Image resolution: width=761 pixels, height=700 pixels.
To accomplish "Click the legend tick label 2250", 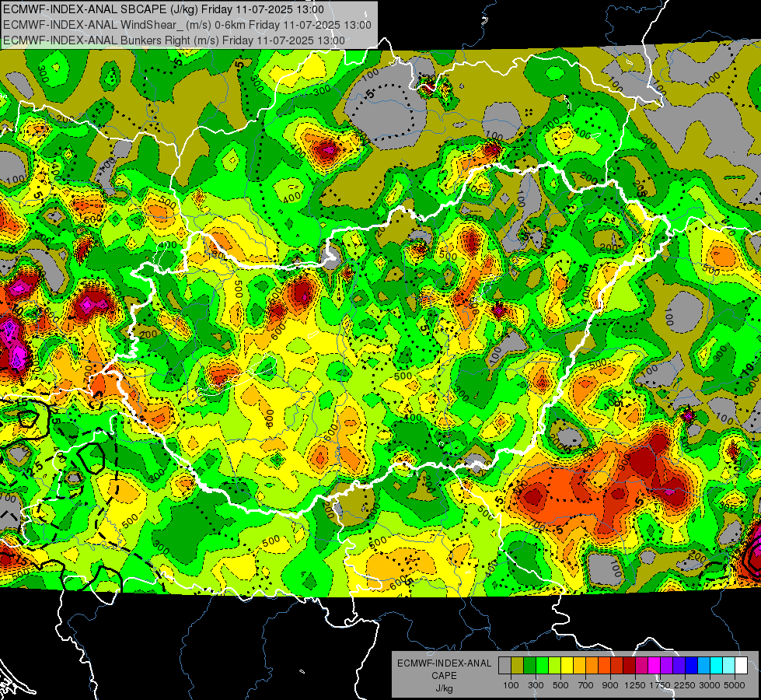I will (686, 685).
